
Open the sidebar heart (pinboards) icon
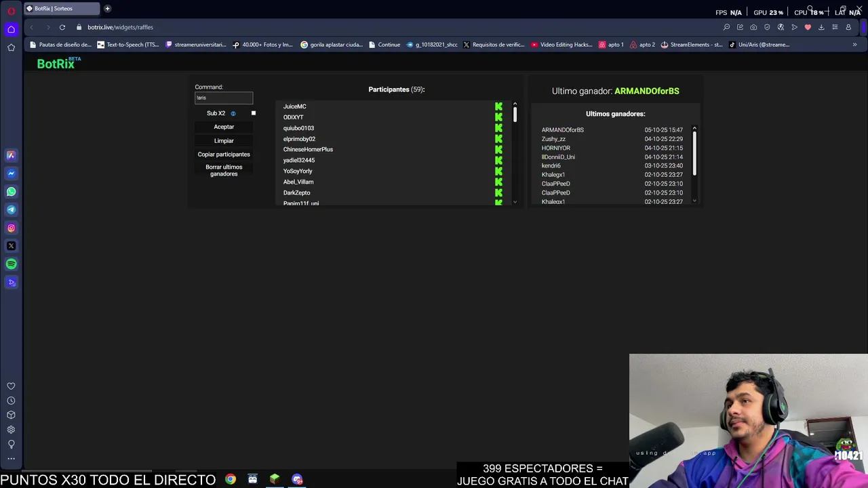[x=11, y=386]
